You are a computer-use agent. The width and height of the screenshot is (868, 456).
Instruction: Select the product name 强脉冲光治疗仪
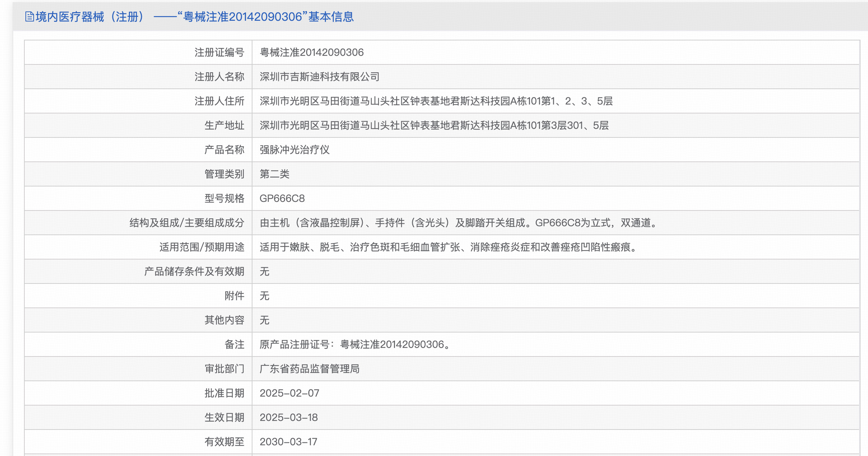tap(295, 150)
